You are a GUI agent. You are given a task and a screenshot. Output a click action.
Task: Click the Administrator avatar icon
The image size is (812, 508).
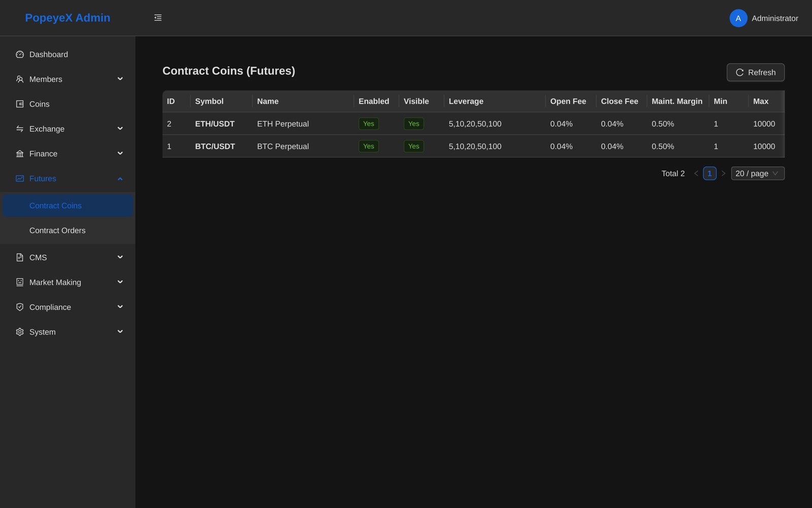tap(738, 18)
